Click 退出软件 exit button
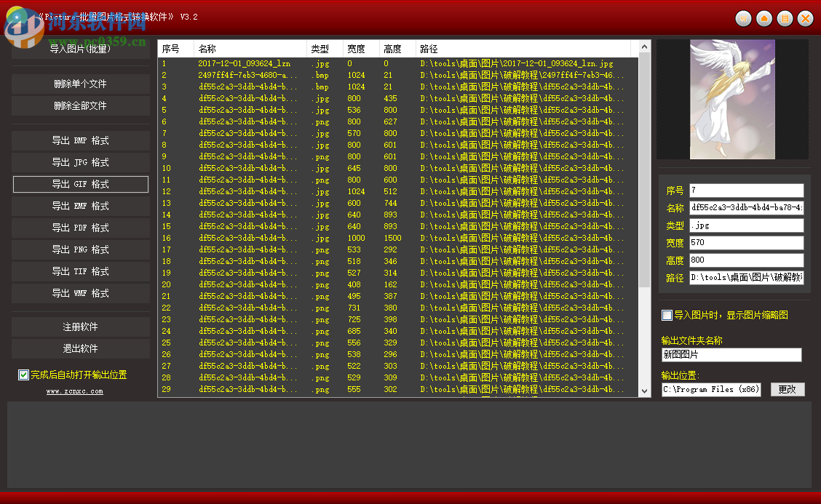 click(80, 349)
